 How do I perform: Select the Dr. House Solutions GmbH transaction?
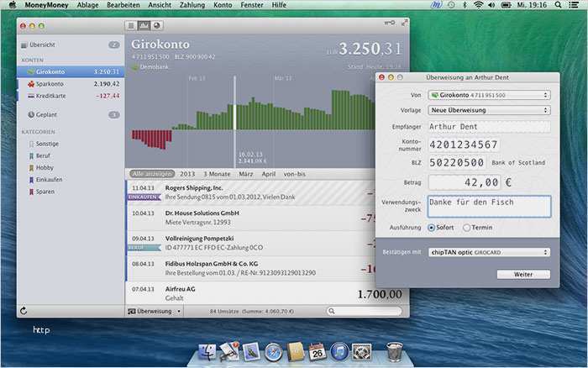(x=250, y=218)
